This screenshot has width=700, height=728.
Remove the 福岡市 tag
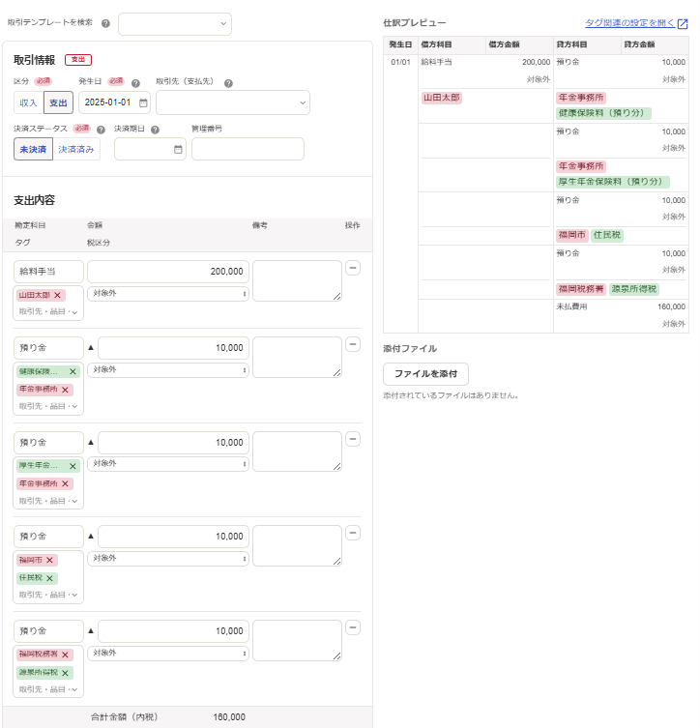50,561
